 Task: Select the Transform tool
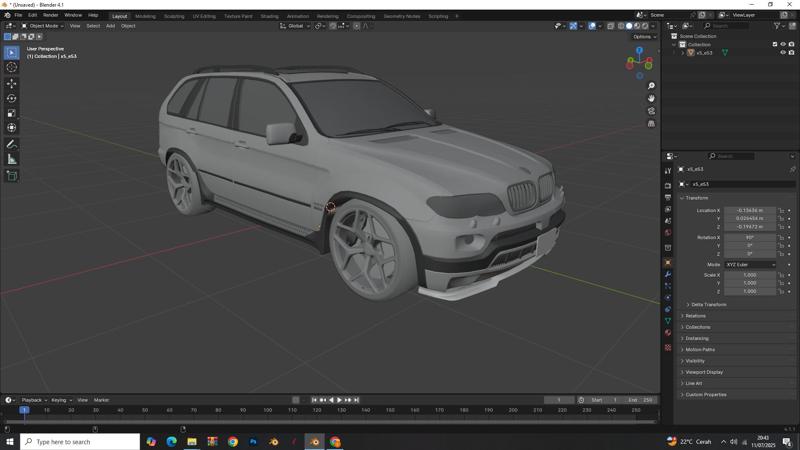tap(11, 128)
